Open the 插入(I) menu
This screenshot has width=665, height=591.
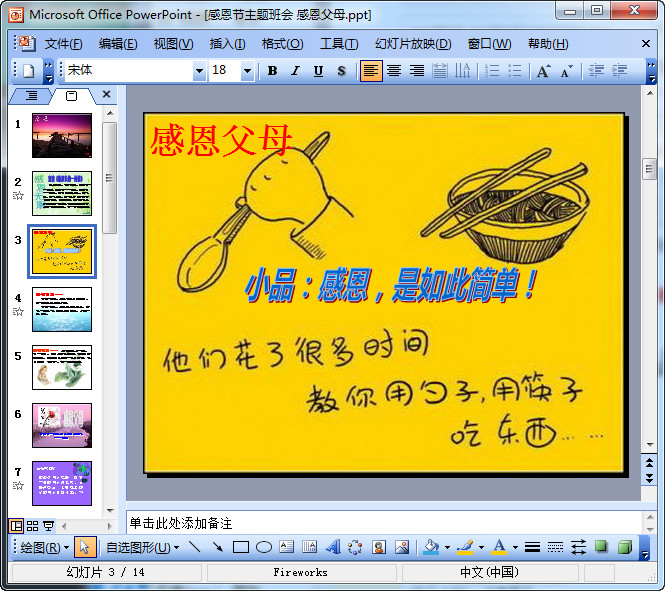click(227, 44)
